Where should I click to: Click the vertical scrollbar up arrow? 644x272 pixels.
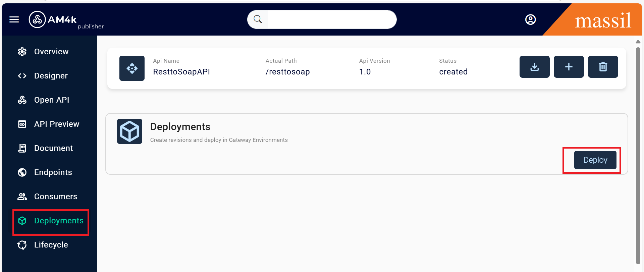[x=638, y=42]
